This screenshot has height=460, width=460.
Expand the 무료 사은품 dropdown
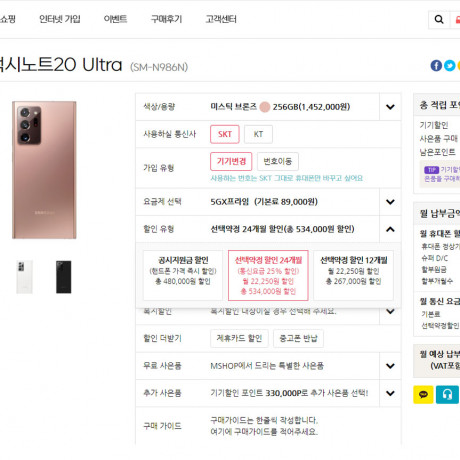390,366
